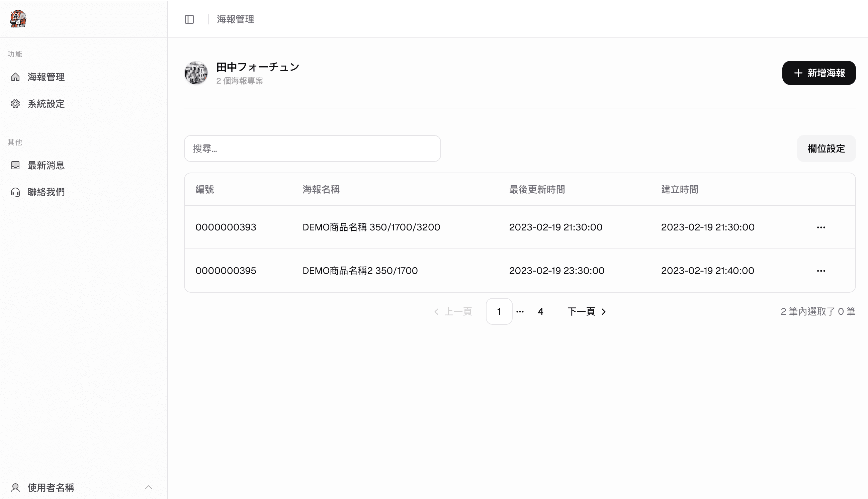The height and width of the screenshot is (499, 868).
Task: Click the 編號 column header
Action: click(x=205, y=189)
